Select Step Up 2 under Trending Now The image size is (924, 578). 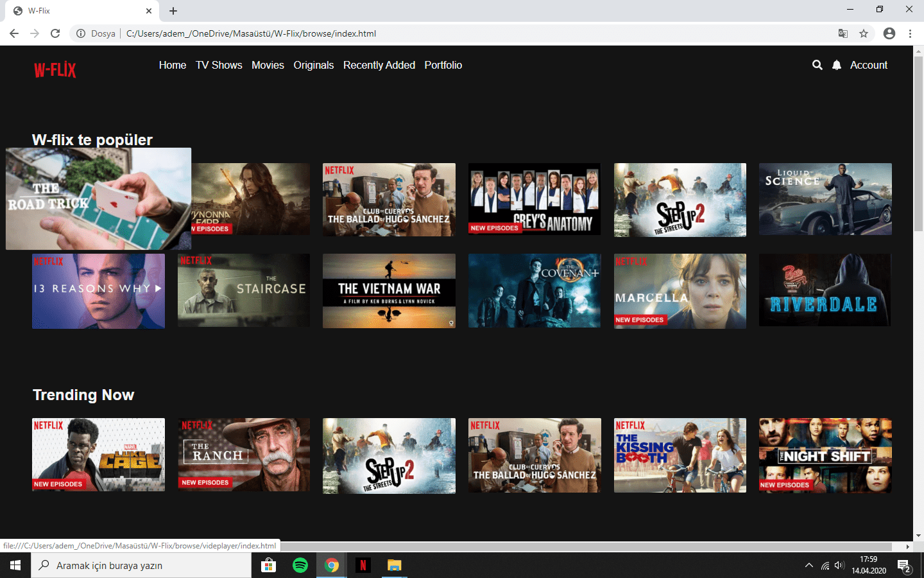coord(389,456)
